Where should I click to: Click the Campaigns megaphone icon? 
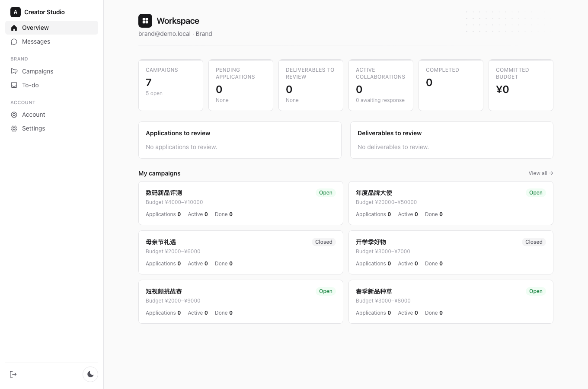(x=14, y=71)
